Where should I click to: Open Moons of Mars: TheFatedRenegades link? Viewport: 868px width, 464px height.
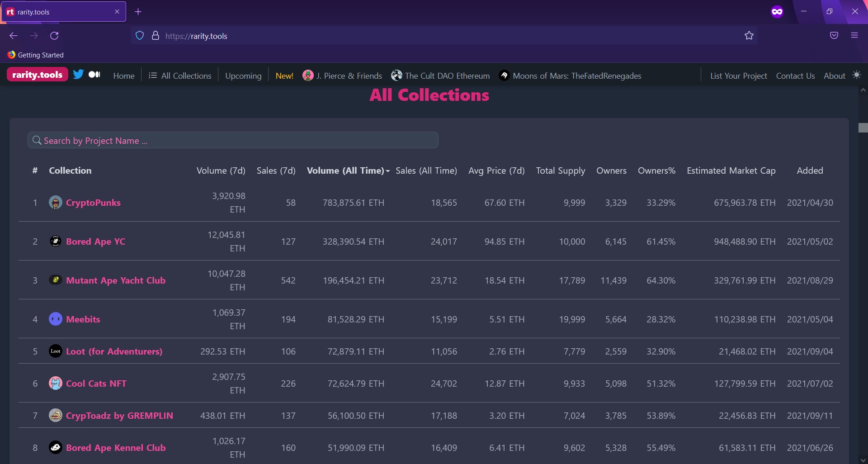[x=577, y=76]
